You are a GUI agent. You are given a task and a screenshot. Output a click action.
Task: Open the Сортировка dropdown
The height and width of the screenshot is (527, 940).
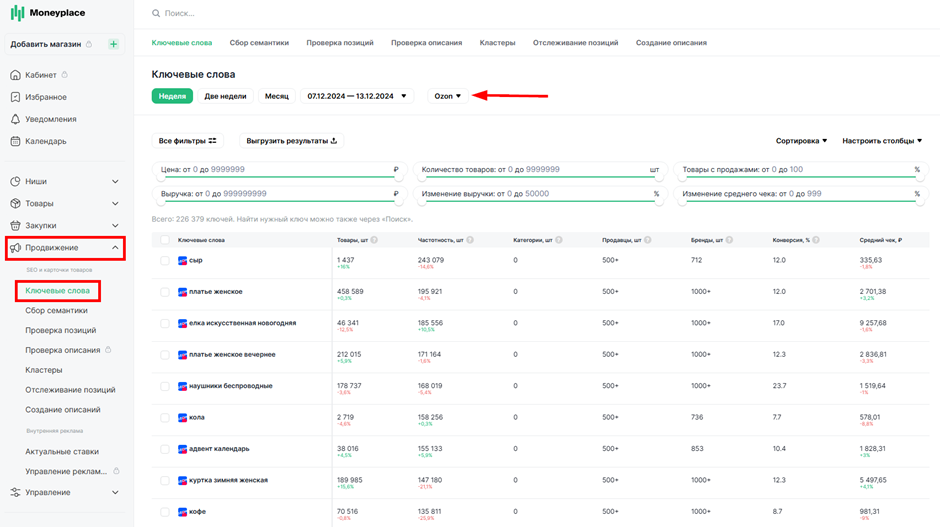[x=801, y=141]
